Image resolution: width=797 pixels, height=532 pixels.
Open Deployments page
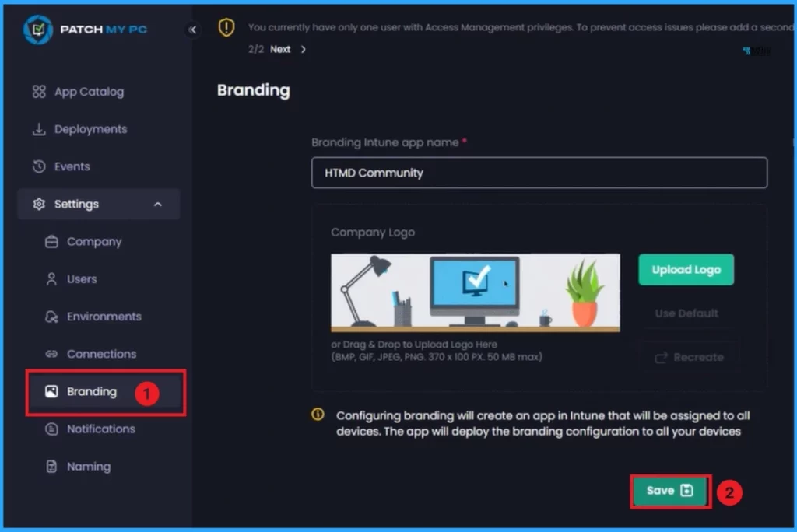[90, 130]
